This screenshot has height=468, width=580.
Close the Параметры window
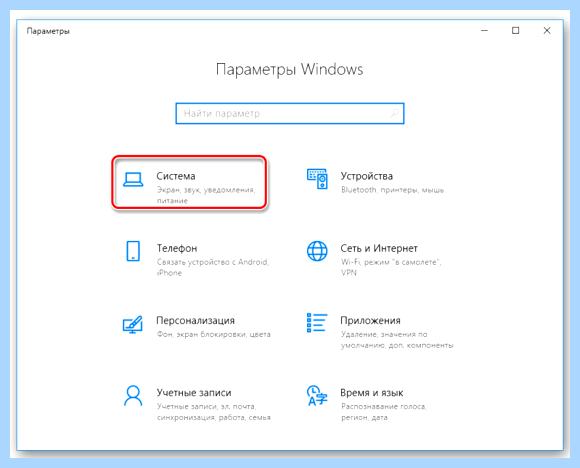click(547, 30)
